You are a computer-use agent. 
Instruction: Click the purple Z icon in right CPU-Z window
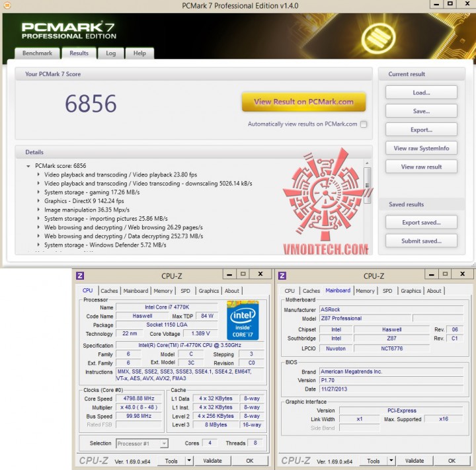click(x=282, y=276)
